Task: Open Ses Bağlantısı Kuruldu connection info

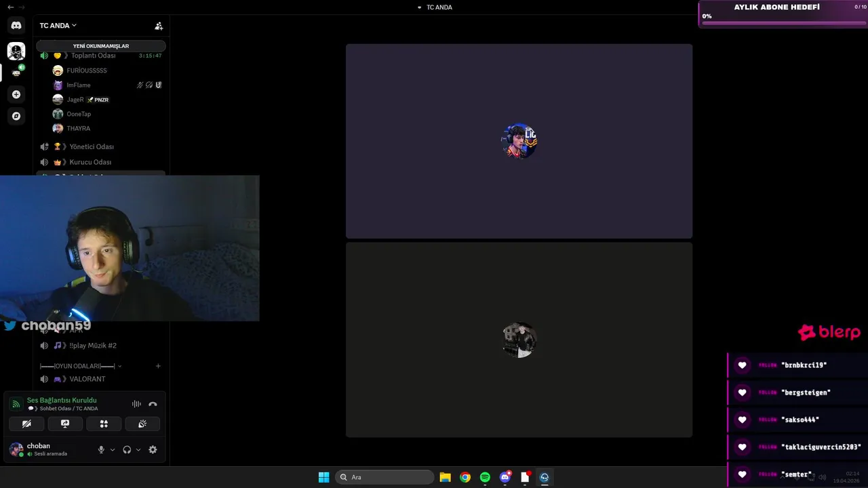Action: coord(62,400)
